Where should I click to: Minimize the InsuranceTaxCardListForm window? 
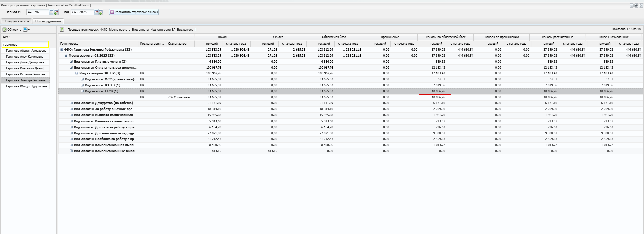click(x=632, y=6)
